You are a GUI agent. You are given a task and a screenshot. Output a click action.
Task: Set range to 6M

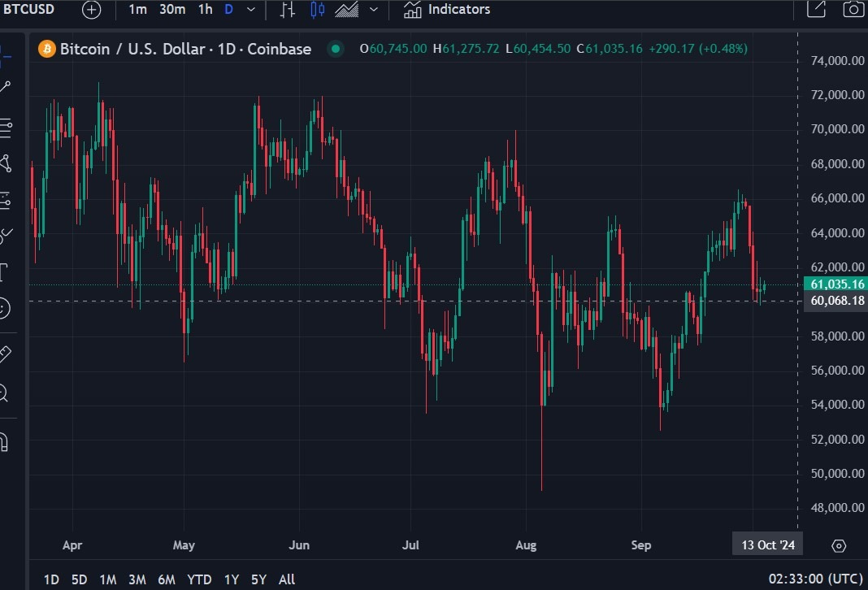(167, 579)
